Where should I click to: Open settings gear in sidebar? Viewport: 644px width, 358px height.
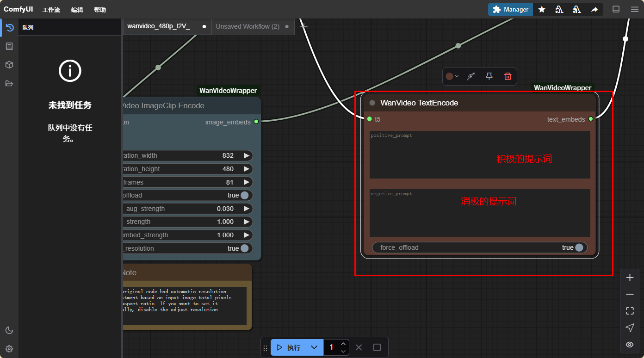[x=9, y=349]
